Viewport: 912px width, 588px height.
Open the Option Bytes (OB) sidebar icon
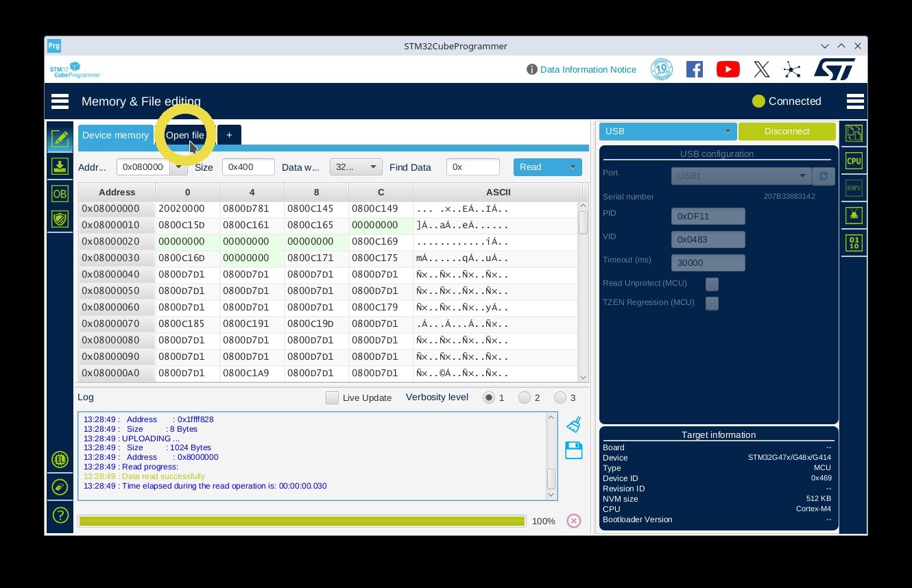tap(60, 194)
